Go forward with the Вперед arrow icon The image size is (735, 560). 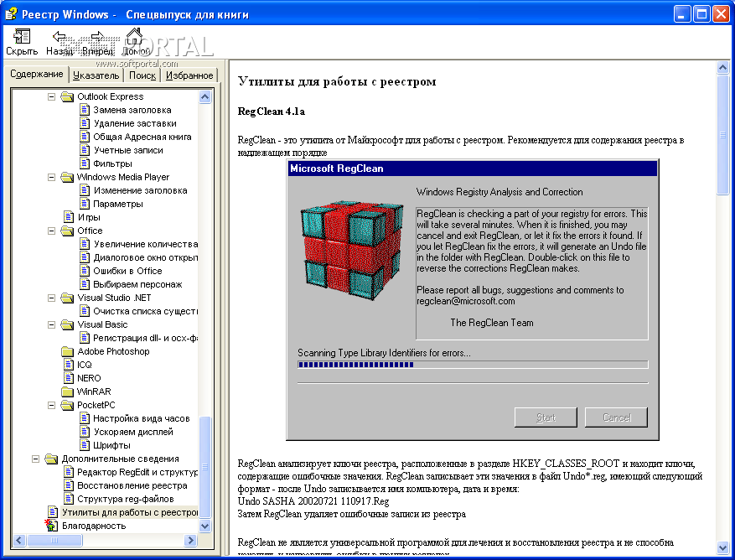pyautogui.click(x=97, y=36)
